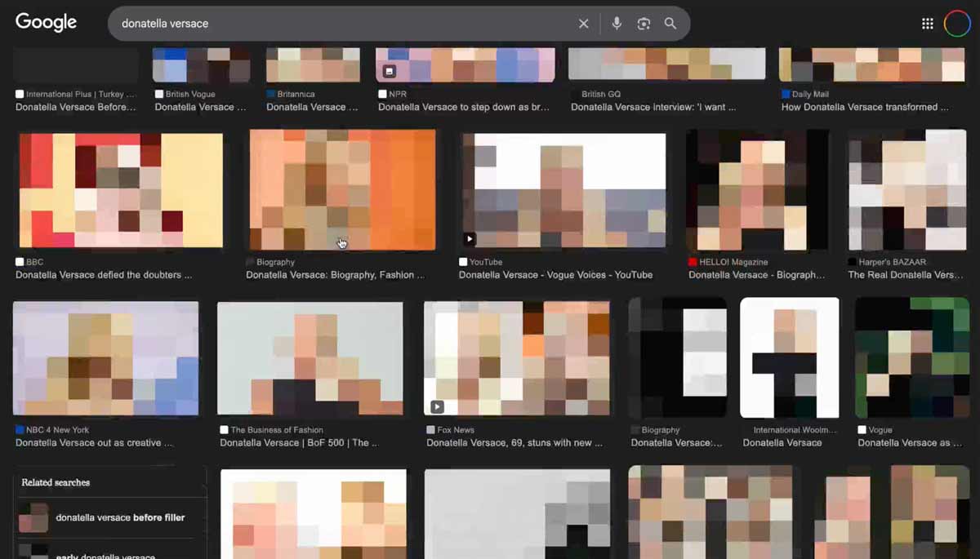Open the NBC 4 New York image thumbnail
The width and height of the screenshot is (980, 559).
coord(105,358)
